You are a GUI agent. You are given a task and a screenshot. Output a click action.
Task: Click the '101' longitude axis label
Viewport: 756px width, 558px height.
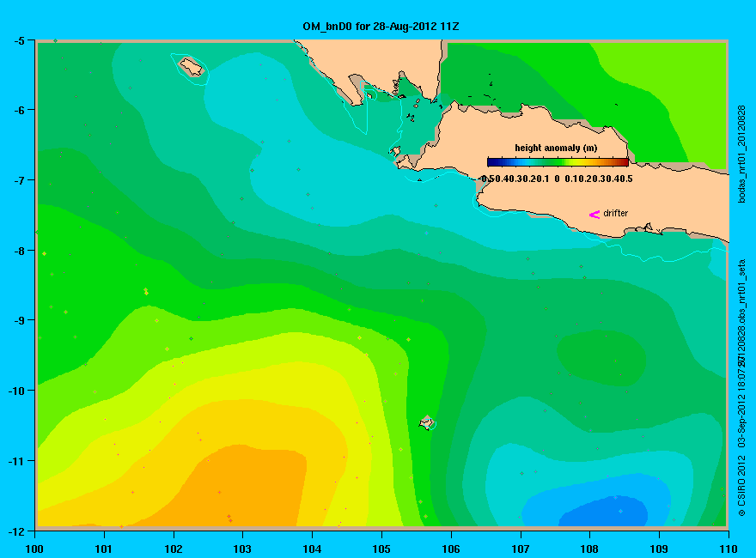[104, 549]
